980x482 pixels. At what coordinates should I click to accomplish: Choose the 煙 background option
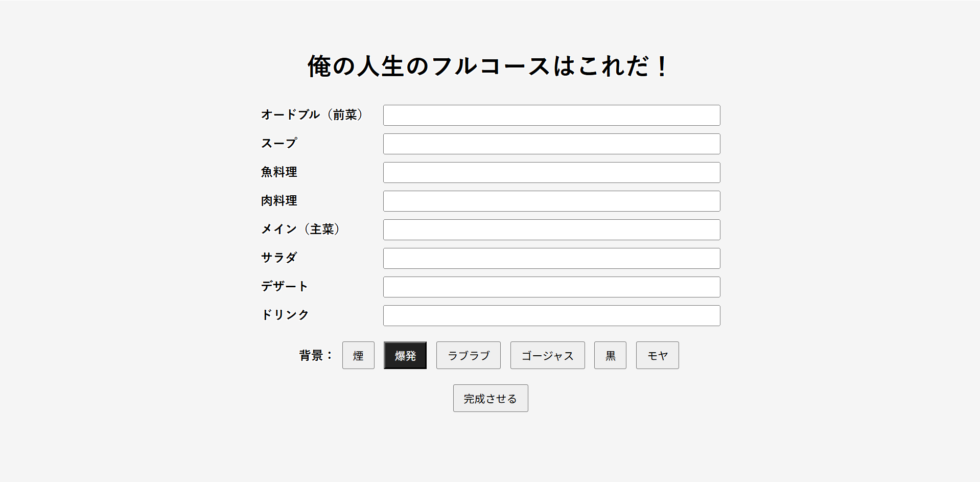tap(358, 355)
